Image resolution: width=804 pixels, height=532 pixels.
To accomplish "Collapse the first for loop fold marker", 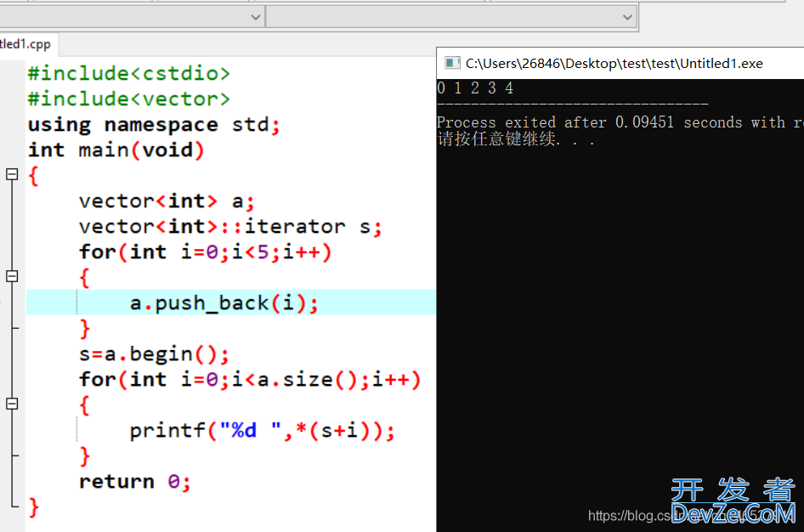I will (12, 277).
